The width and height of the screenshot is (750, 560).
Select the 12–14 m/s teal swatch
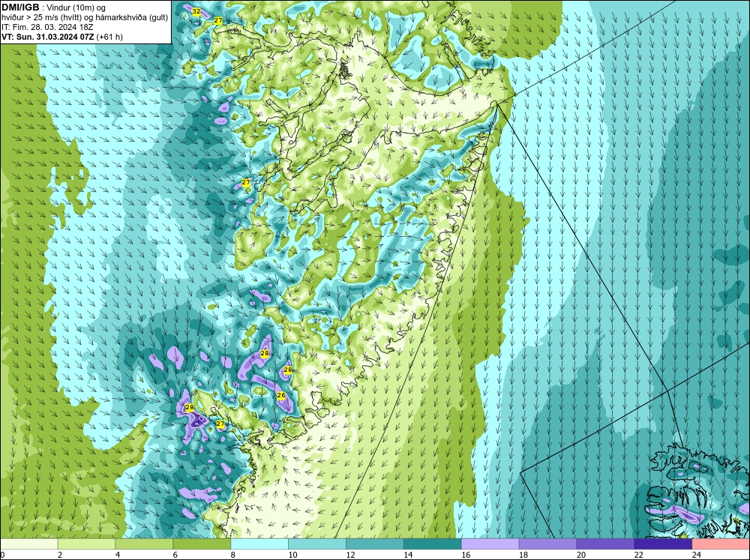(x=375, y=544)
